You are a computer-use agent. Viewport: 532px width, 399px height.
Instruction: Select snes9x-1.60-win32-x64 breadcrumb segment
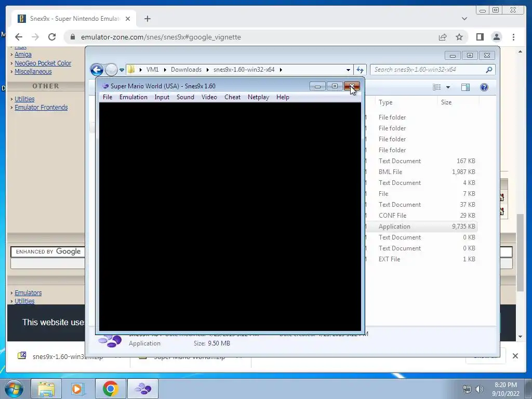[x=244, y=70]
